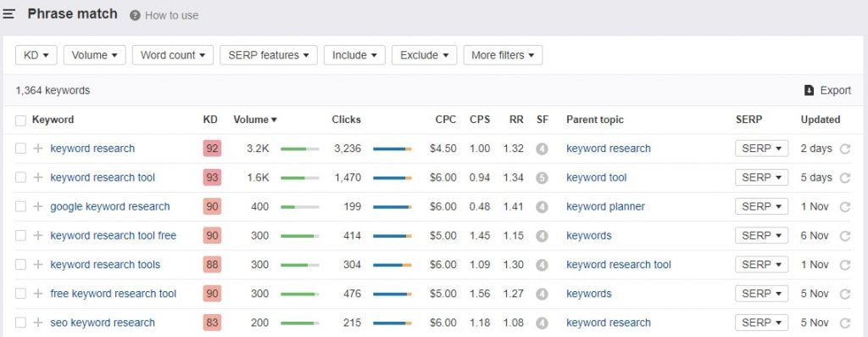This screenshot has height=337, width=868.
Task: Click SERP features badge for google keyword research
Action: coord(542,207)
